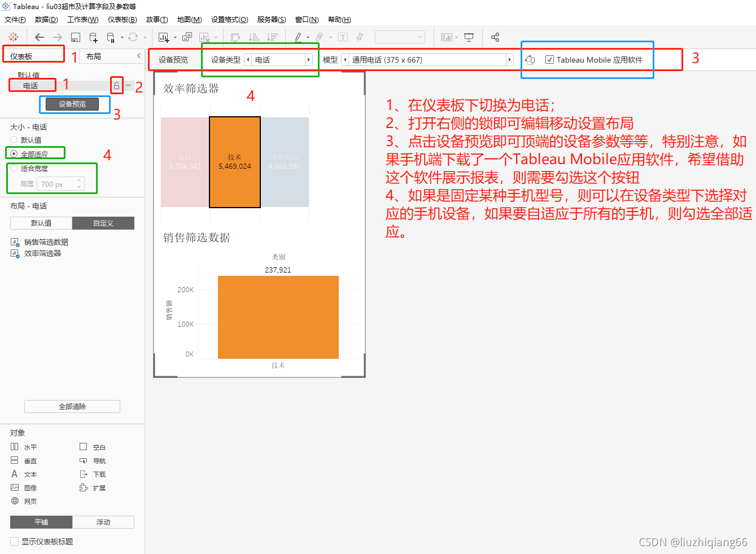Click the Tableau logo start page icon
The height and width of the screenshot is (554, 756).
(x=13, y=37)
